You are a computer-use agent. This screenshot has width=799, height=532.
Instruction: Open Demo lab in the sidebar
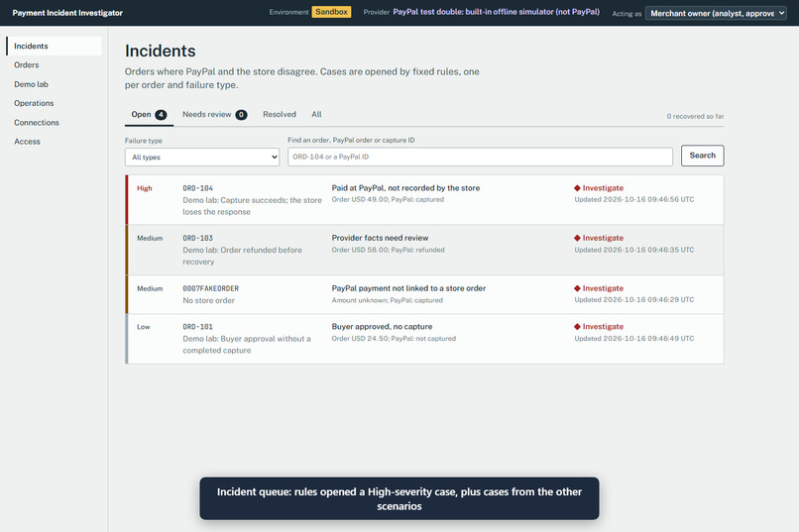(31, 84)
